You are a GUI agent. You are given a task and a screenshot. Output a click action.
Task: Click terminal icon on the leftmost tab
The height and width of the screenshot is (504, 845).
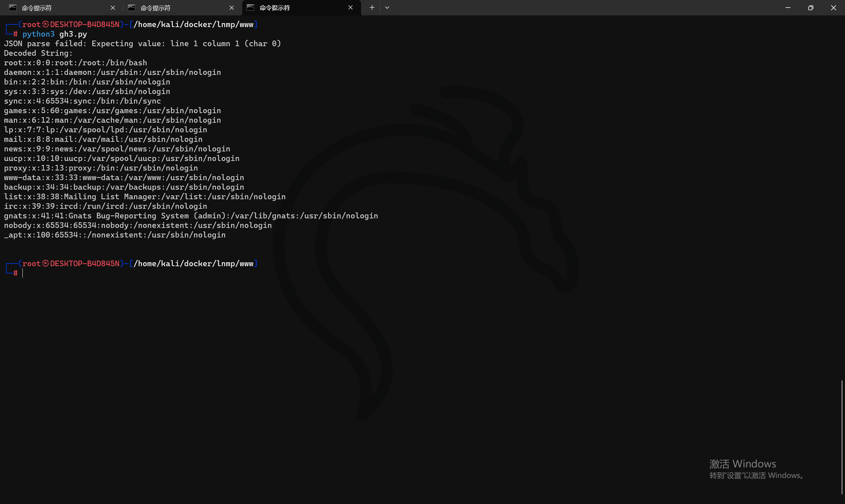click(13, 8)
